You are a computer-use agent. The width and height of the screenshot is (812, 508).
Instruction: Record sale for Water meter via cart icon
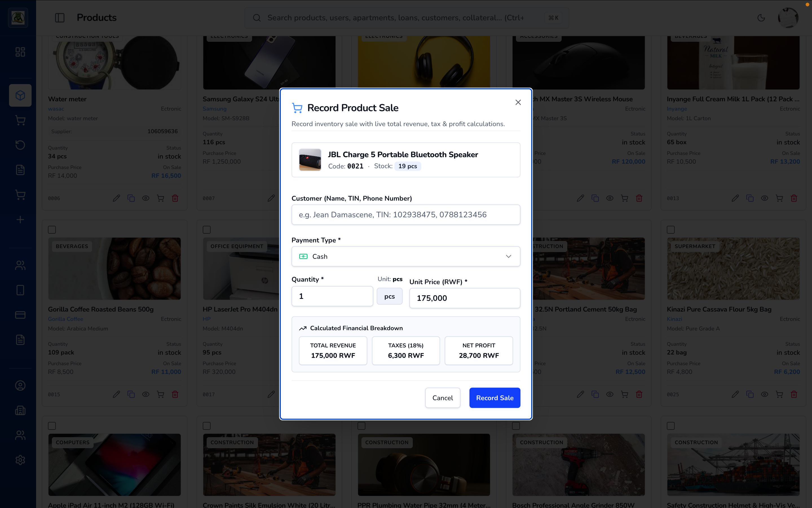pyautogui.click(x=160, y=198)
